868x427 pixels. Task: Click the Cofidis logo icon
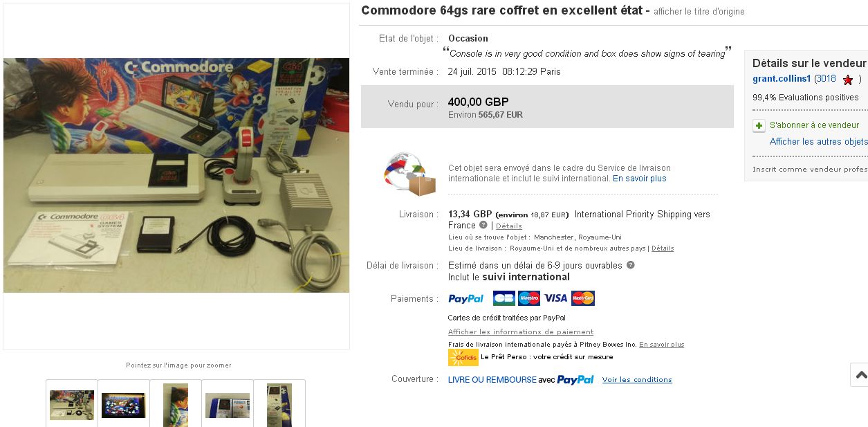click(x=463, y=357)
